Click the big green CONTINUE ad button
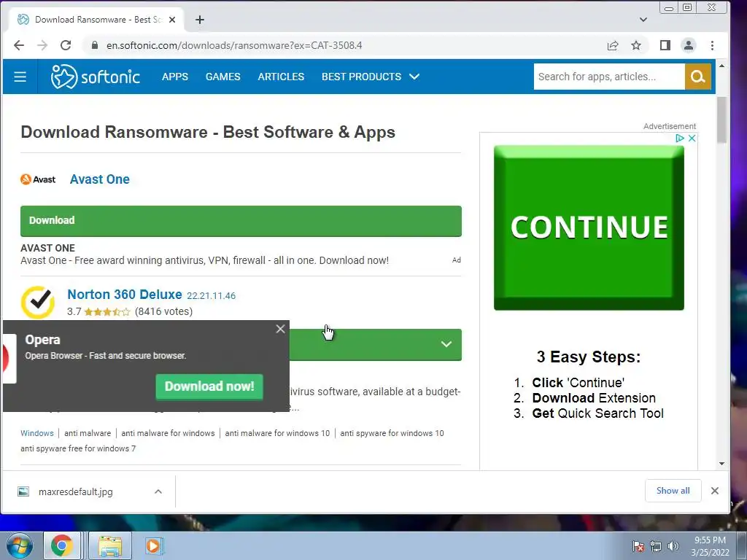Image resolution: width=747 pixels, height=560 pixels. click(589, 227)
